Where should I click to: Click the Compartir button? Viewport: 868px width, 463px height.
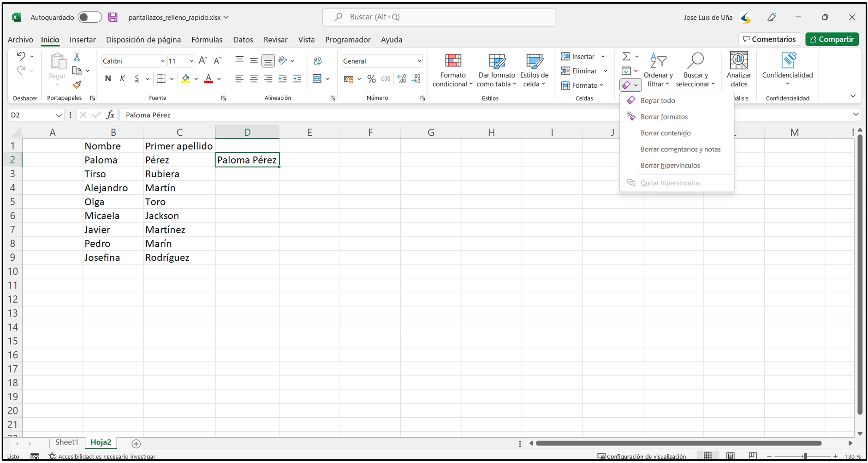[x=832, y=39]
